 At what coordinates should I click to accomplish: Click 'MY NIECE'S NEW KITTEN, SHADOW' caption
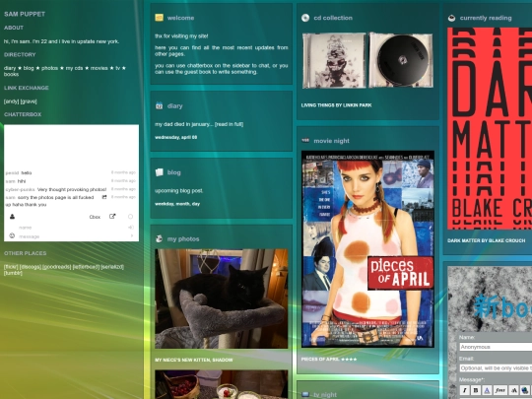pyautogui.click(x=194, y=360)
